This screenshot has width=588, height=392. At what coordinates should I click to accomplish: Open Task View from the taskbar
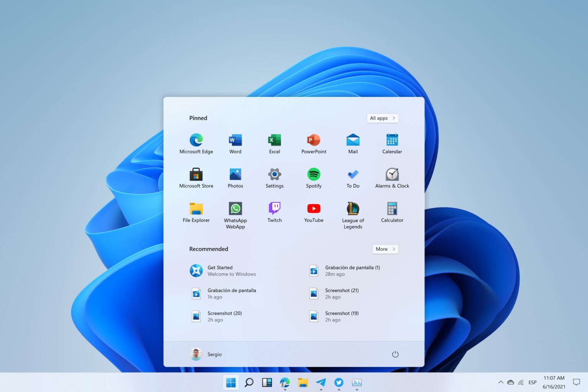pyautogui.click(x=267, y=382)
